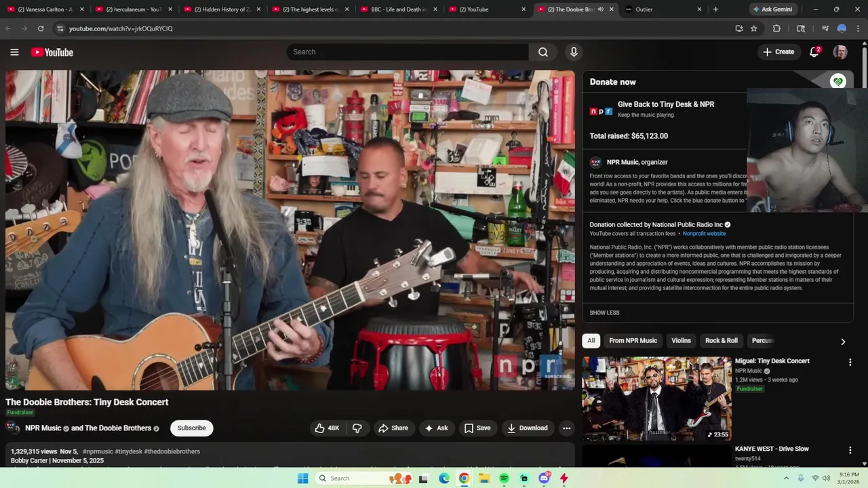This screenshot has width=868, height=488.
Task: Go back with browser back arrow
Action: coord(8,28)
